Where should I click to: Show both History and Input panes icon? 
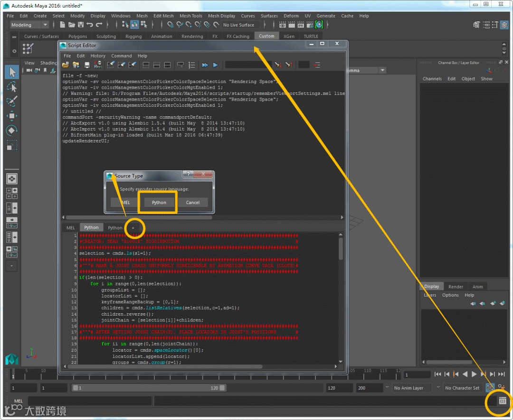167,65
